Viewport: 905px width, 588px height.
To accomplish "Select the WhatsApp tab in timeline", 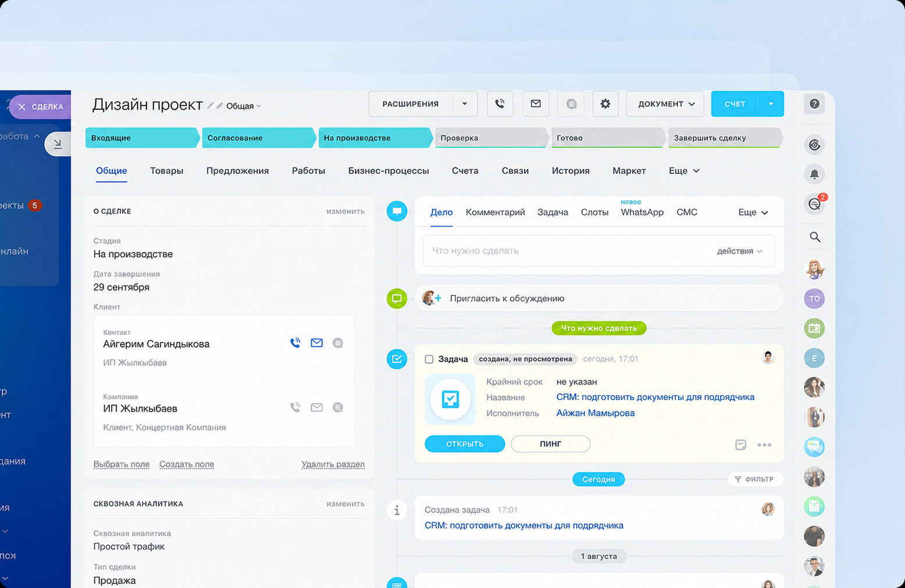I will 642,212.
